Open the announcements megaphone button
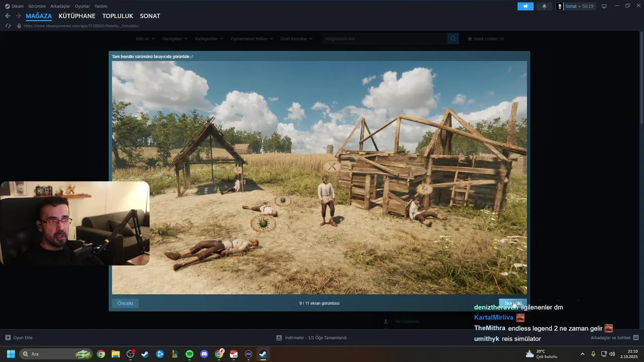This screenshot has width=644, height=362. 525,7
